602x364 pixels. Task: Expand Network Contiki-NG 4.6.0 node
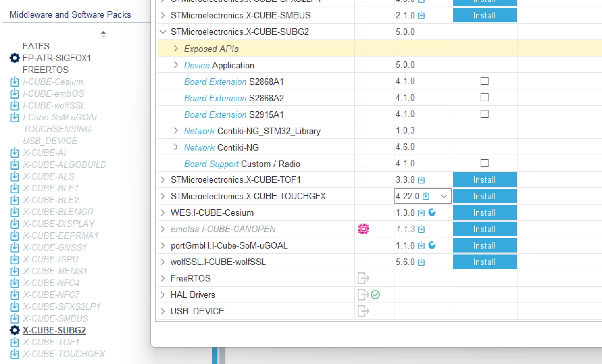pyautogui.click(x=176, y=147)
